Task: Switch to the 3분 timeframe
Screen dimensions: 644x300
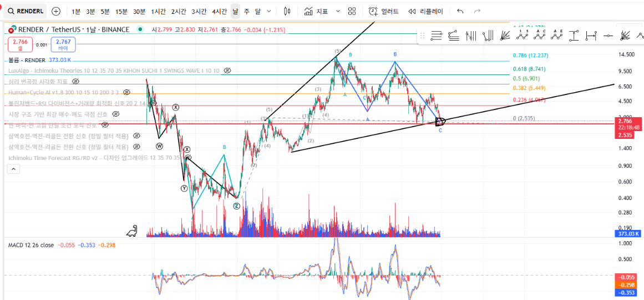Action: 90,11
